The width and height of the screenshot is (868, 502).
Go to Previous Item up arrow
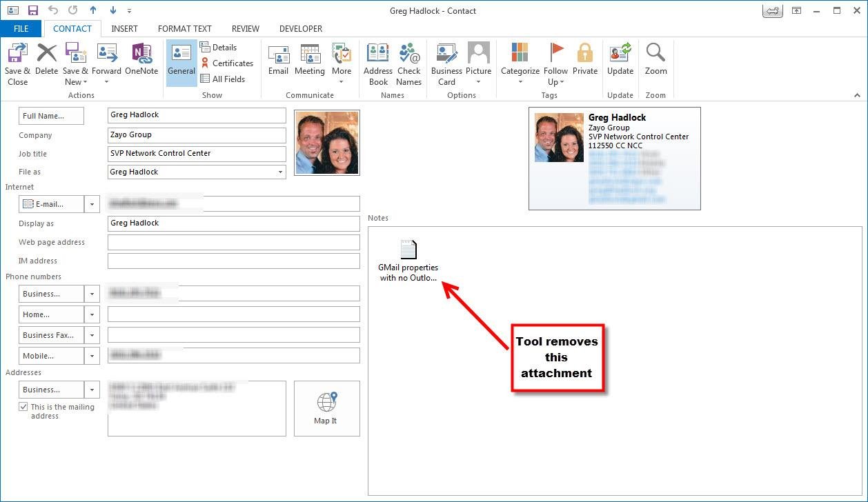point(93,10)
